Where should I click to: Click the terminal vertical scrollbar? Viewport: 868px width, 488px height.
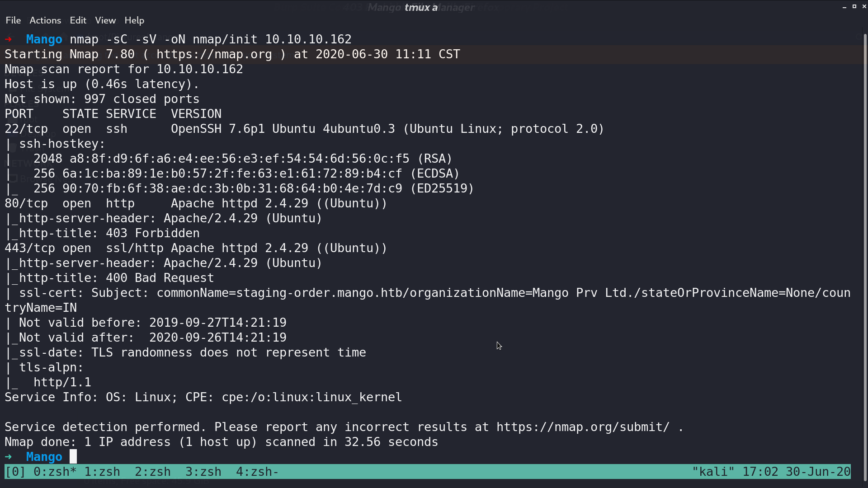865,258
